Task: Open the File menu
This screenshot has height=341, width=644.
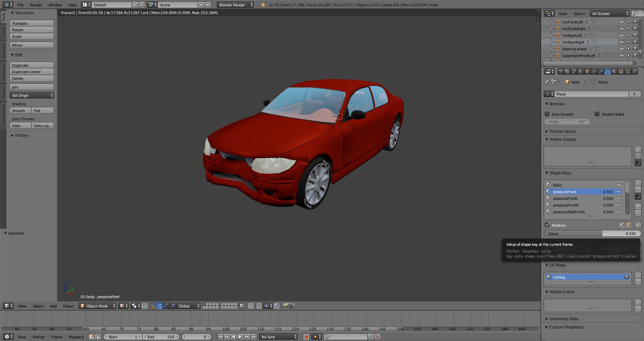Action: pos(20,5)
